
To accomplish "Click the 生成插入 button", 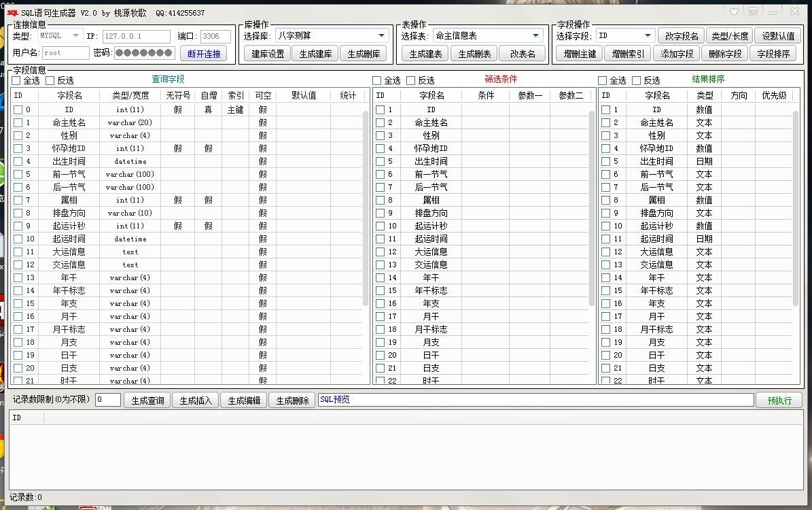I will pos(196,400).
